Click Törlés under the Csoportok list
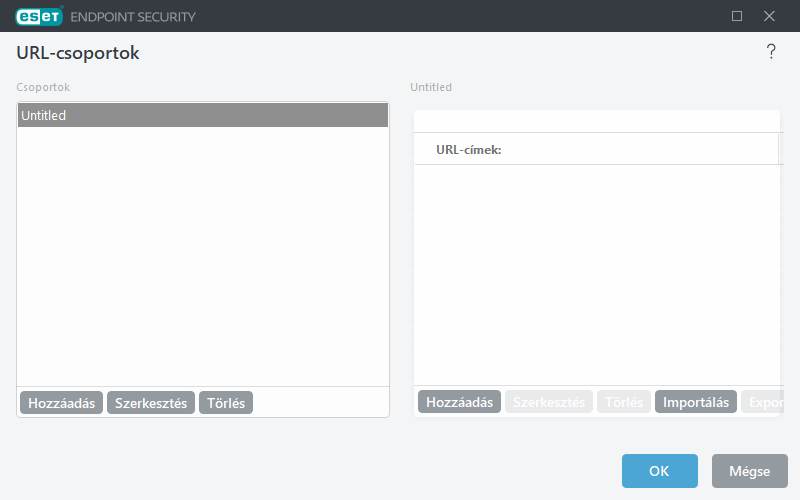This screenshot has height=500, width=800. point(226,403)
